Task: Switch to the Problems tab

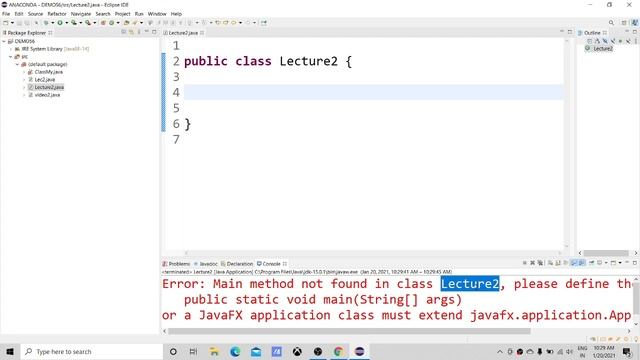Action: pyautogui.click(x=176, y=264)
